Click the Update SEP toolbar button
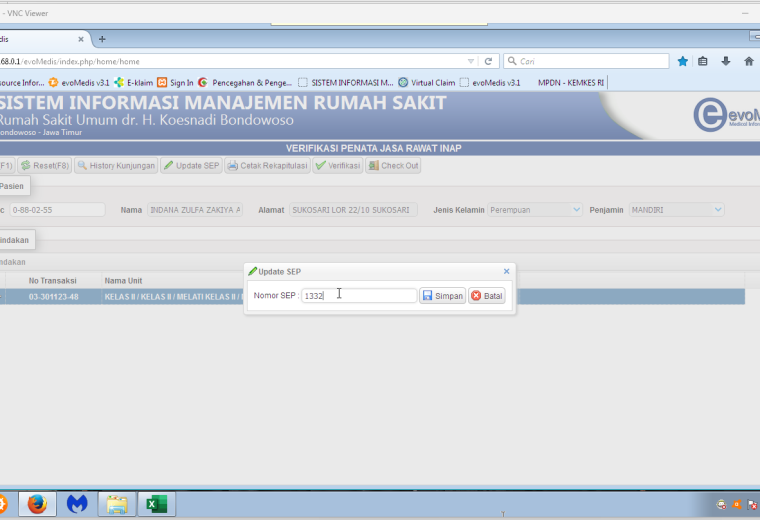This screenshot has height=520, width=760. (191, 166)
